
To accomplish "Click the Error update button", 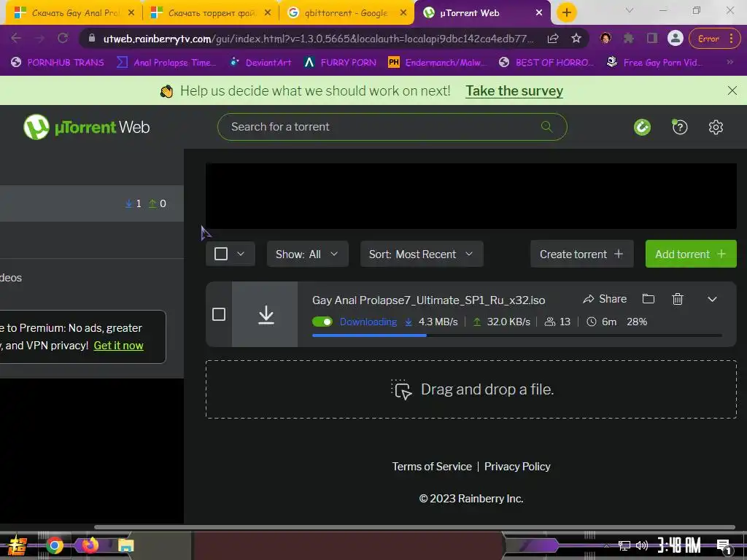I will coord(713,39).
